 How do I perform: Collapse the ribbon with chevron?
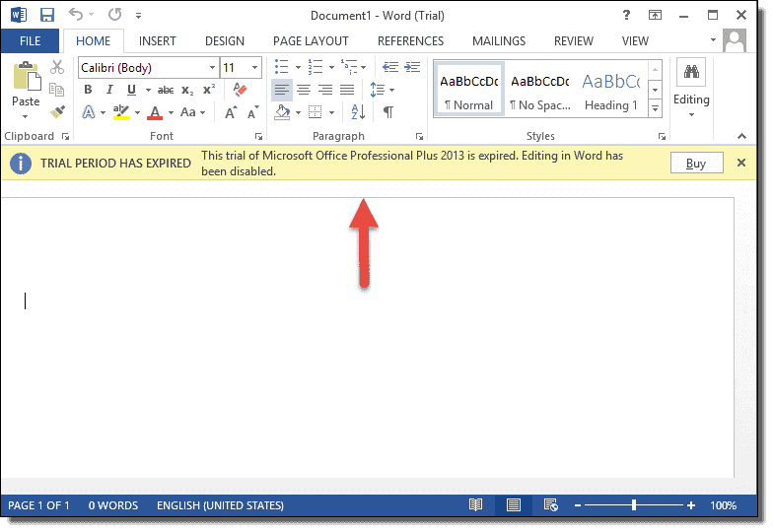[x=741, y=136]
